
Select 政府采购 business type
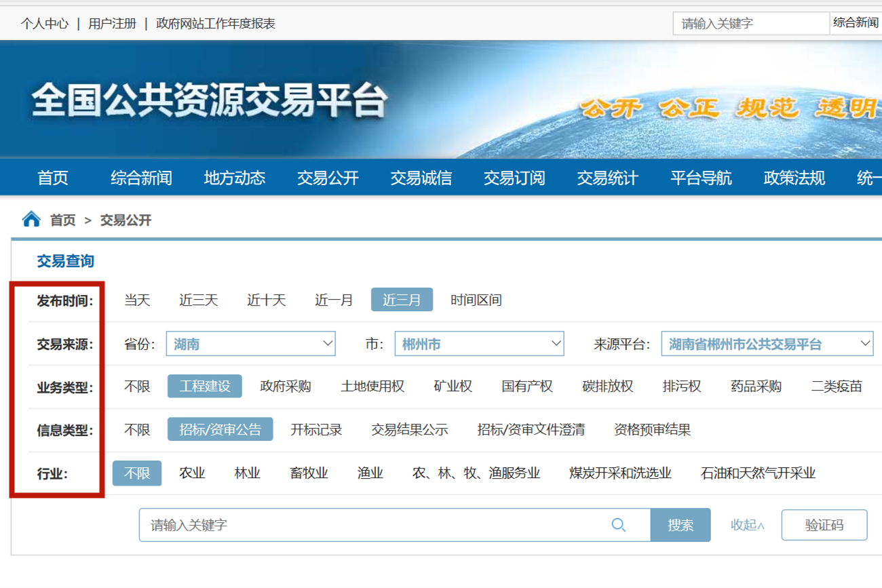coord(286,386)
